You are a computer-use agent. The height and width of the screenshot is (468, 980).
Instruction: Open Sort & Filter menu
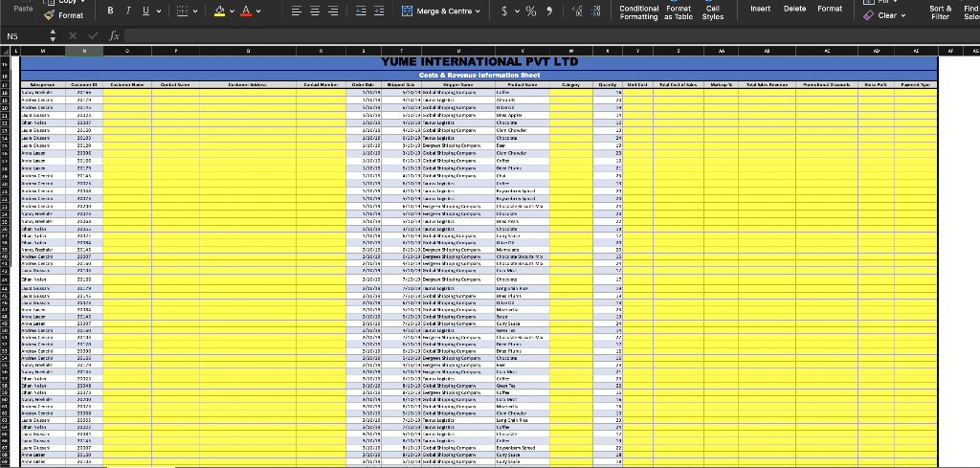[940, 12]
